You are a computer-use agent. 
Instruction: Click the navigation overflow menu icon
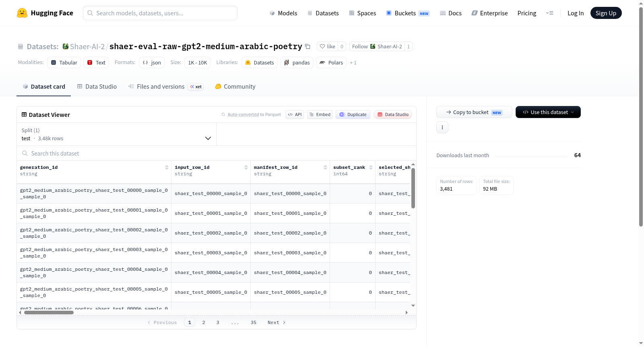[549, 13]
